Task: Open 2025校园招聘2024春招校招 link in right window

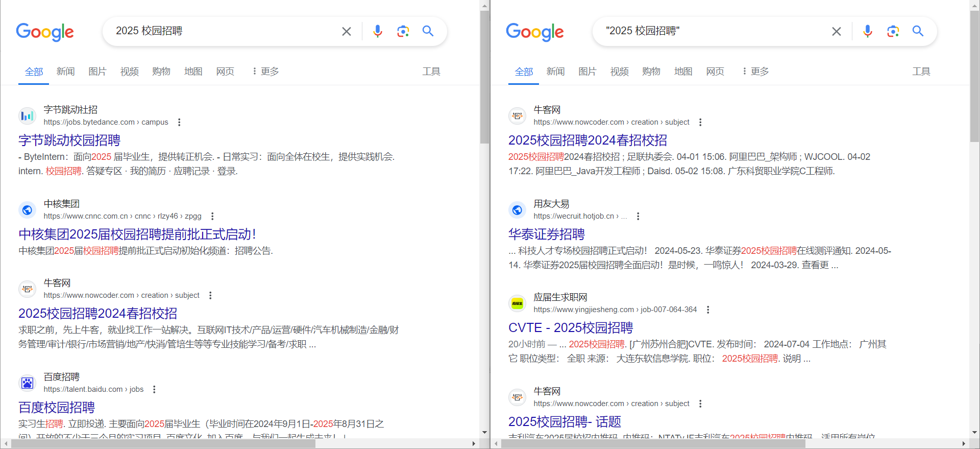Action: coord(588,140)
